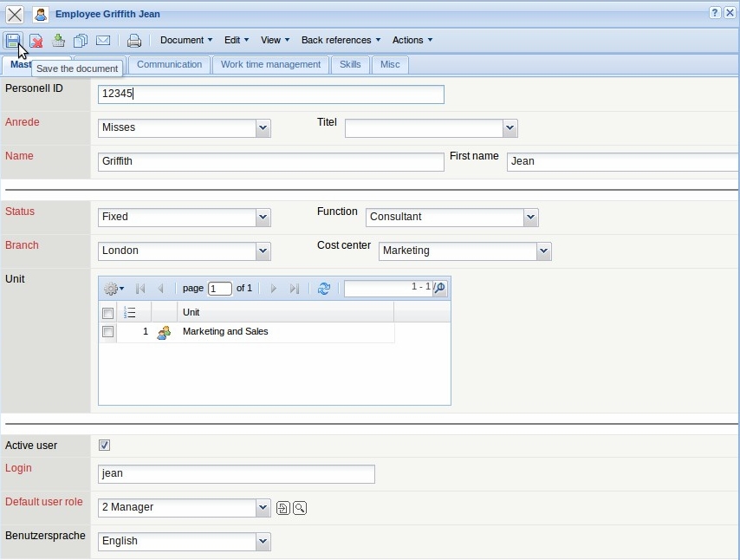Open the Actions menu
This screenshot has width=740, height=560.
coord(412,41)
